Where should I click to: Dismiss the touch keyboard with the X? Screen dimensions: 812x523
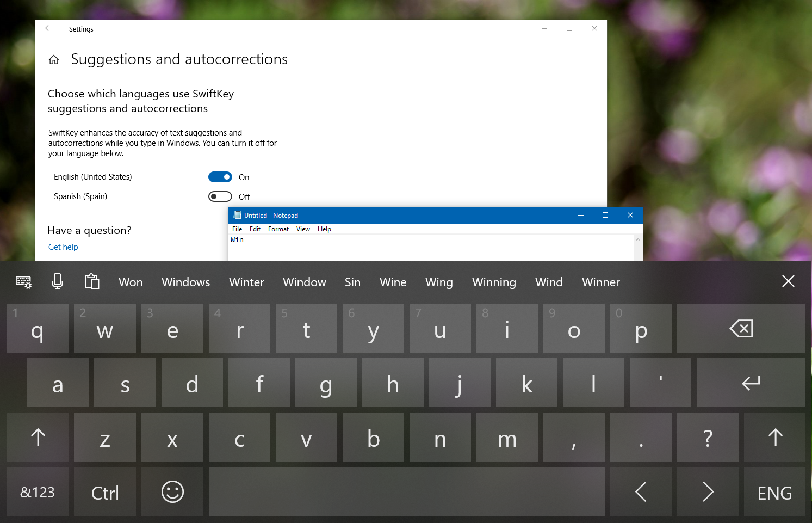click(788, 281)
